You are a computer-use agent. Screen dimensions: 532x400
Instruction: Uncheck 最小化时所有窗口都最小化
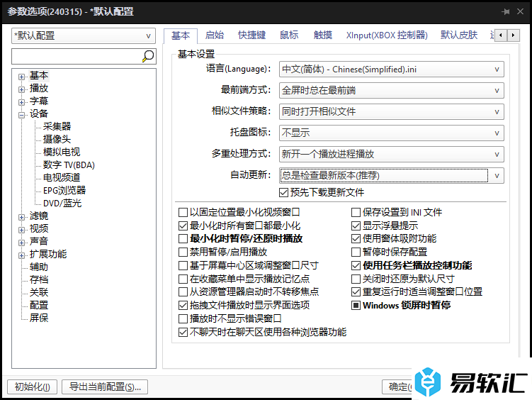[x=183, y=226]
